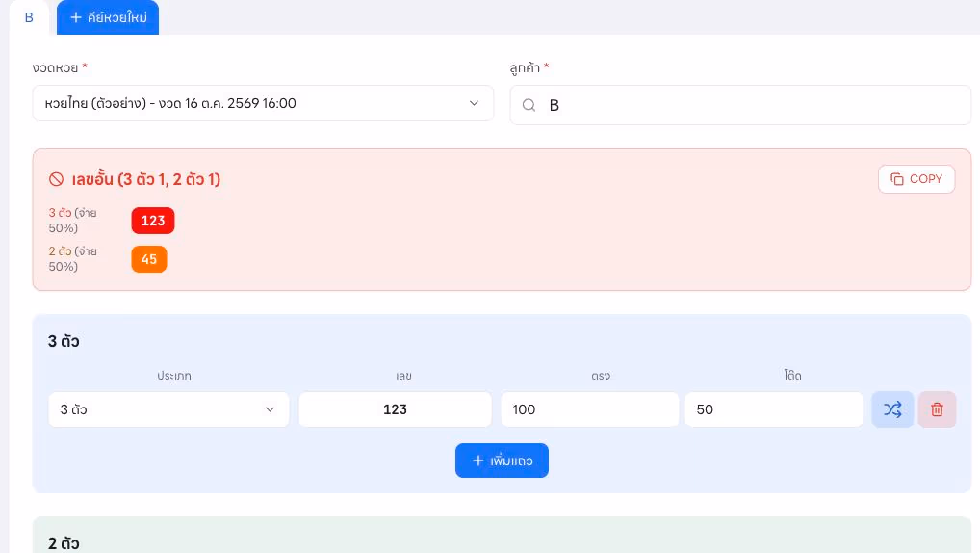
Task: Click the search magnifier icon in customer field
Action: click(x=529, y=105)
